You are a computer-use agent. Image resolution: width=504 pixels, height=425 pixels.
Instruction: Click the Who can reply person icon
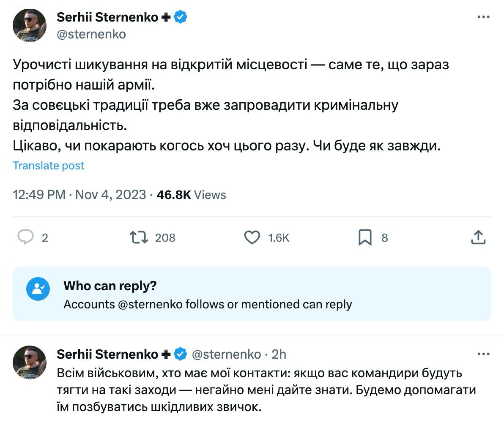(x=38, y=289)
